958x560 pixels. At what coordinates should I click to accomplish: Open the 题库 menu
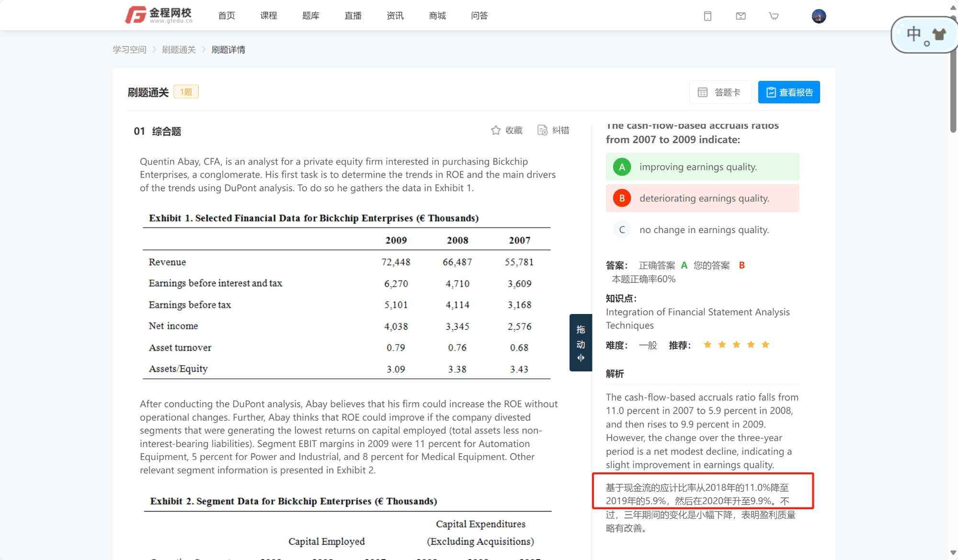[x=310, y=16]
